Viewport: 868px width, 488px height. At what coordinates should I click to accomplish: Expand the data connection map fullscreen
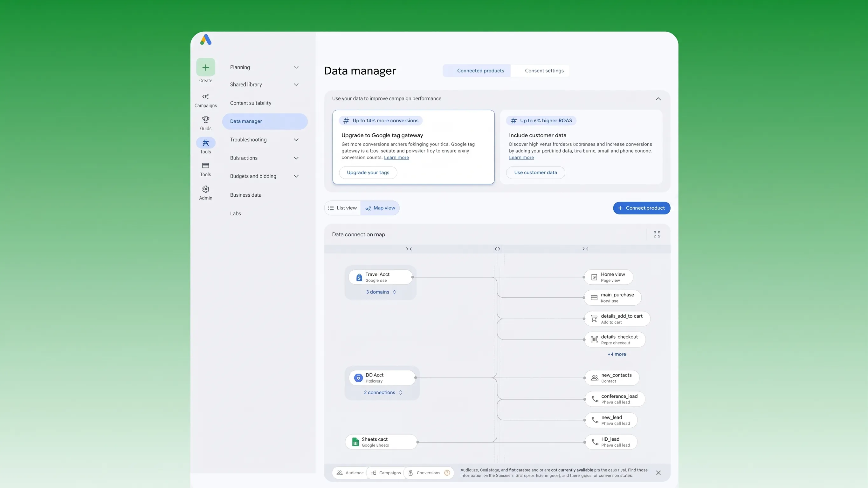[x=657, y=234]
